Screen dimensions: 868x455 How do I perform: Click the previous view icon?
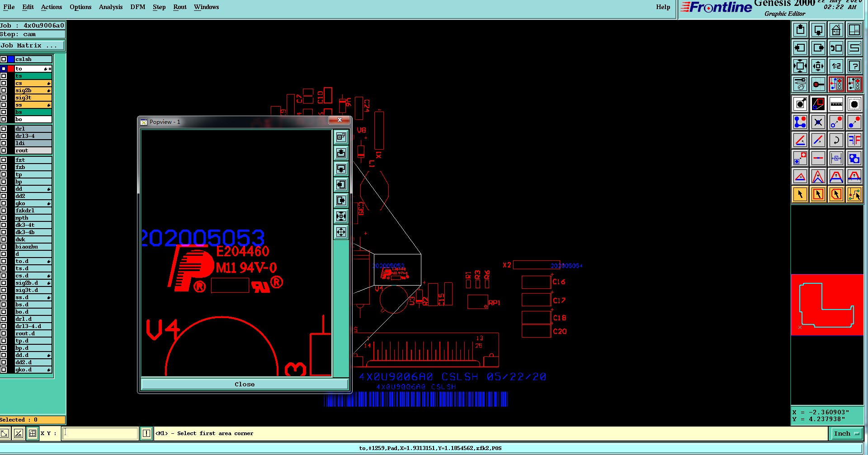coord(836,48)
